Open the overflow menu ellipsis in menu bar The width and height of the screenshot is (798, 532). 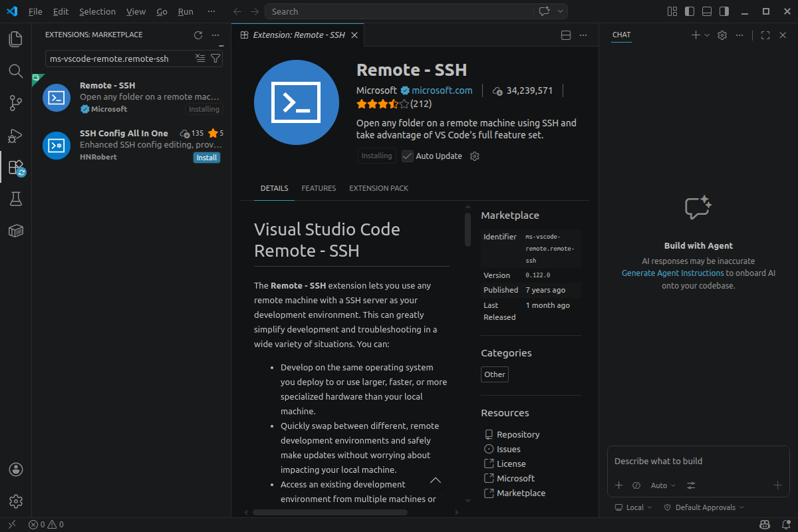point(211,11)
